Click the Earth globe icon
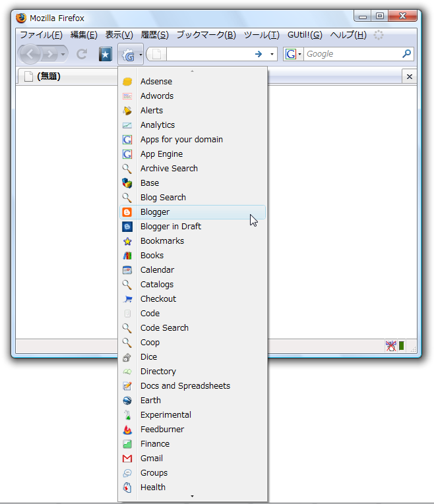Screen dimensions: 434x504 coord(127,401)
